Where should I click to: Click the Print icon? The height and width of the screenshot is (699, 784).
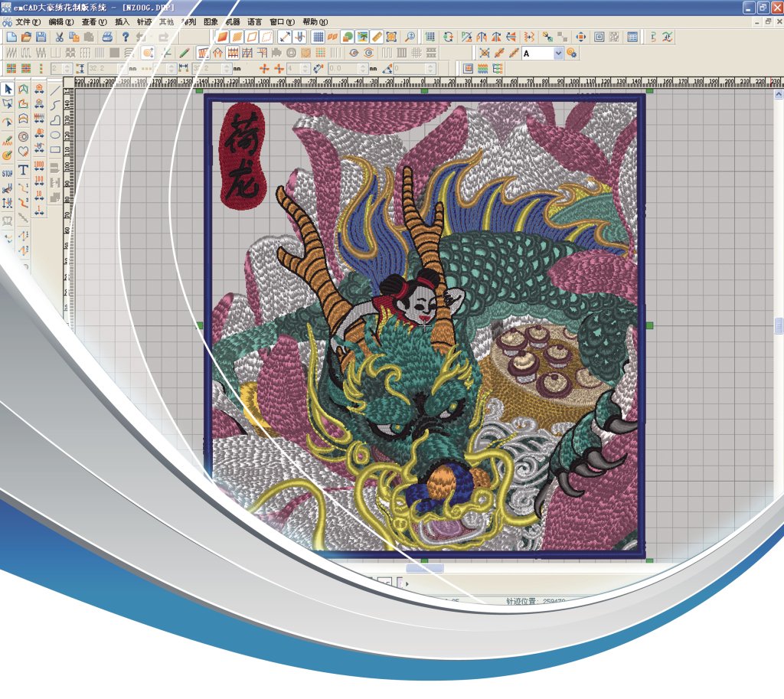click(107, 37)
